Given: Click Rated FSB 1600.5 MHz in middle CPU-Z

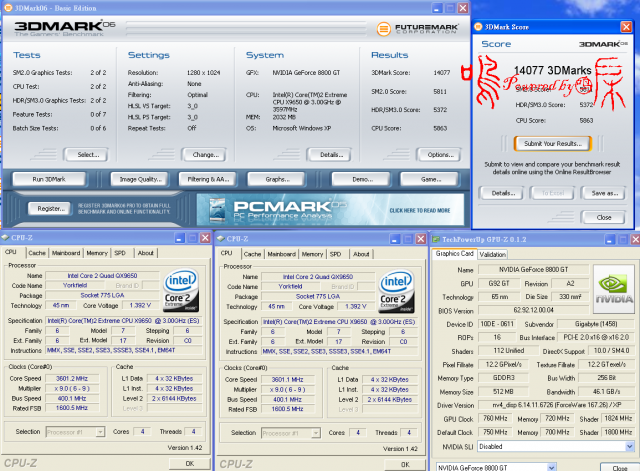Looking at the screenshot, I should (x=287, y=409).
